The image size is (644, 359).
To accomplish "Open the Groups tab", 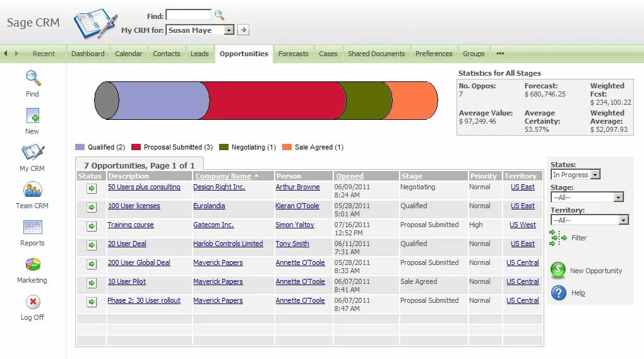I will click(474, 54).
